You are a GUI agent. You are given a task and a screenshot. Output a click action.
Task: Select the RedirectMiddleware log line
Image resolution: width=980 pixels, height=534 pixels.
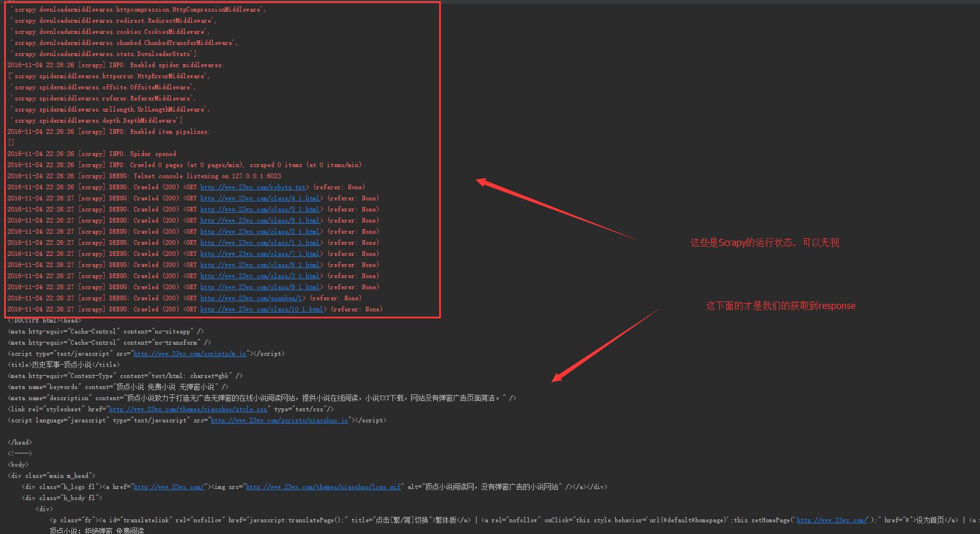click(x=113, y=20)
